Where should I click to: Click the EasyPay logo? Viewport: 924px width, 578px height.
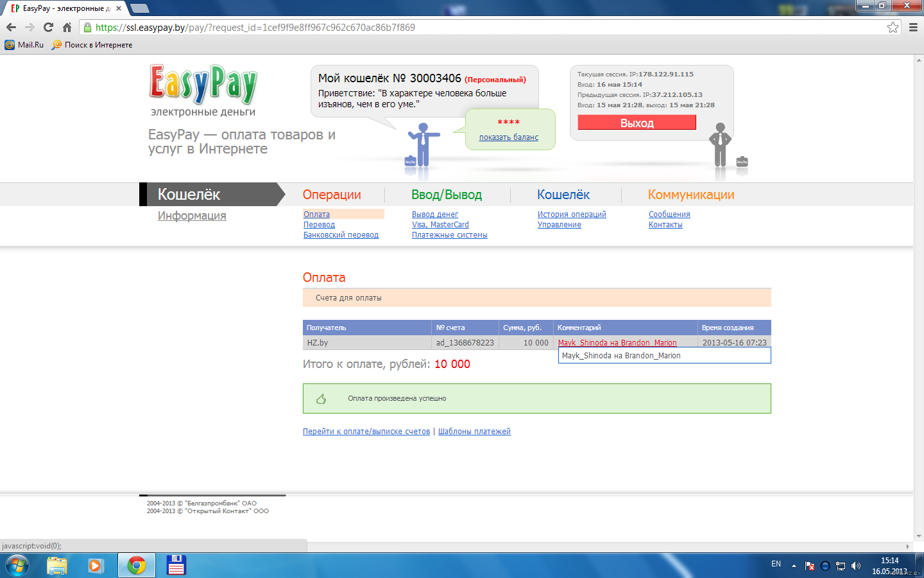point(203,83)
